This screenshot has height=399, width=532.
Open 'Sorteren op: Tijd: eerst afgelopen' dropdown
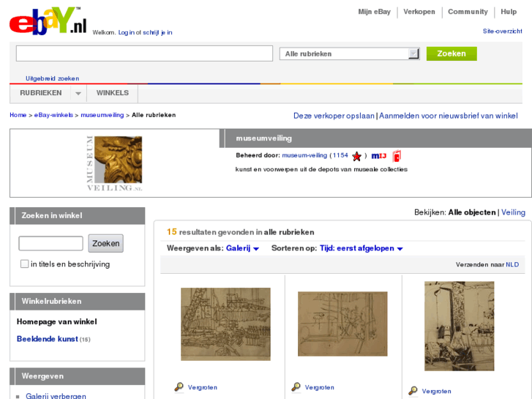361,248
